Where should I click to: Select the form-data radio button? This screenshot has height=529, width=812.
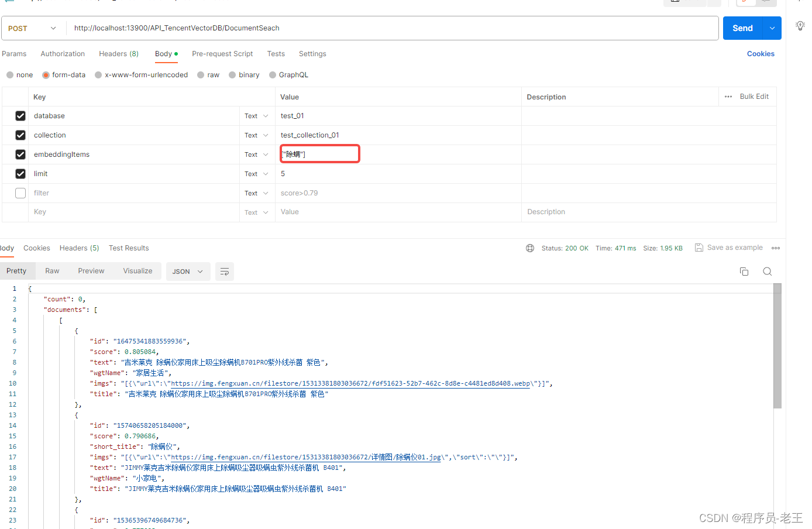(x=46, y=75)
